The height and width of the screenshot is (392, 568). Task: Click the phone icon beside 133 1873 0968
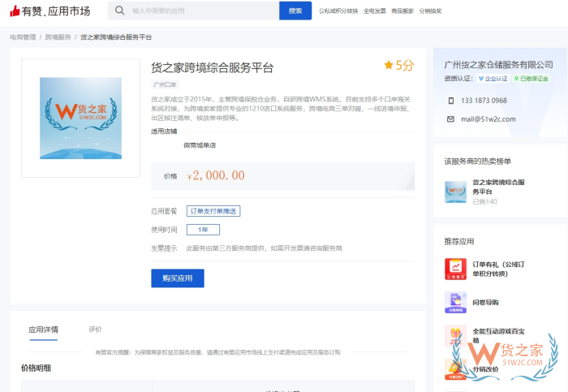click(451, 101)
